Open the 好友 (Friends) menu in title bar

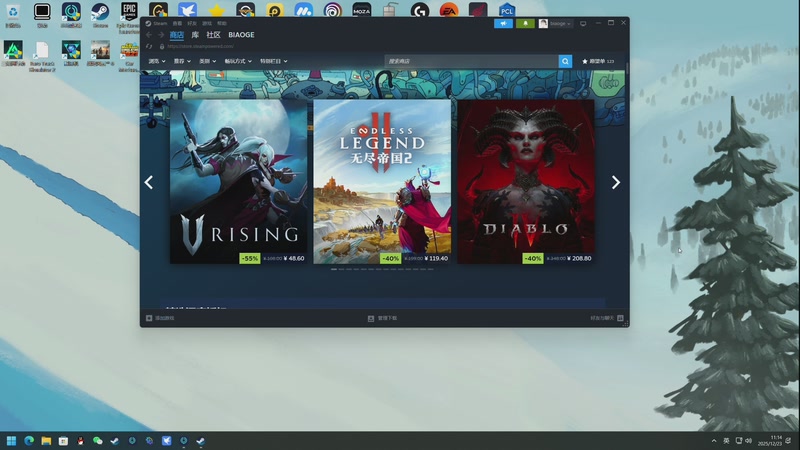[192, 23]
